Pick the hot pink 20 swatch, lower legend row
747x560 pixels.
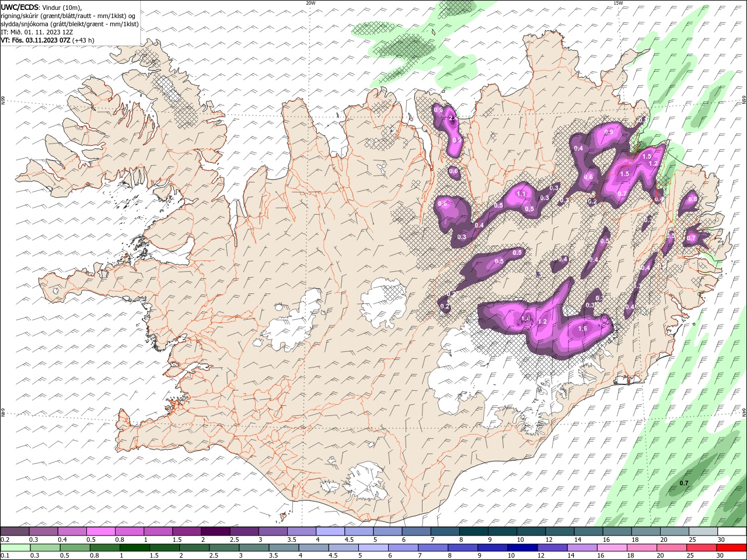coord(672,548)
